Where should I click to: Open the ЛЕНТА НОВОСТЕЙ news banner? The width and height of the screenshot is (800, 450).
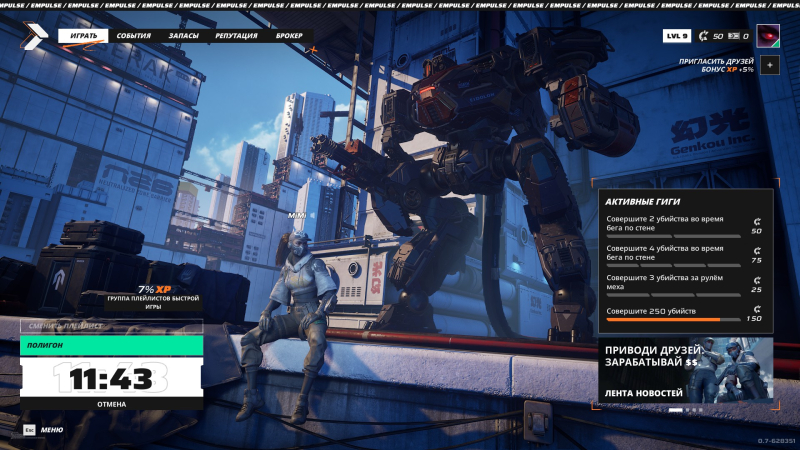tap(686, 370)
